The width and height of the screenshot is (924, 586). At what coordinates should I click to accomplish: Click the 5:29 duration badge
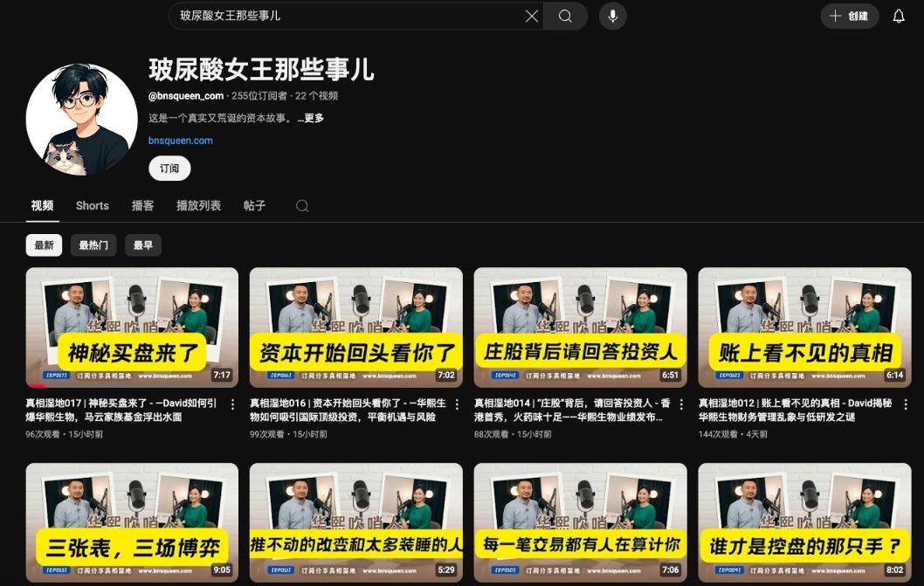[x=446, y=570]
